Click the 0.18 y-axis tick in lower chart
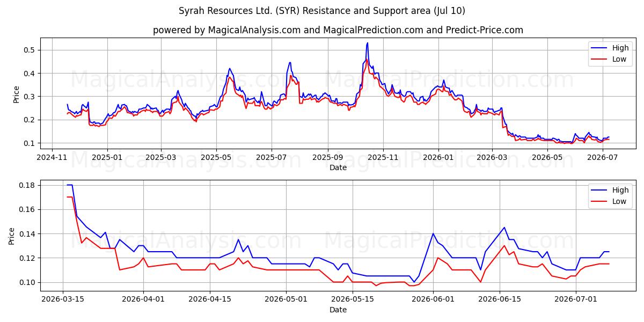 click(x=28, y=185)
